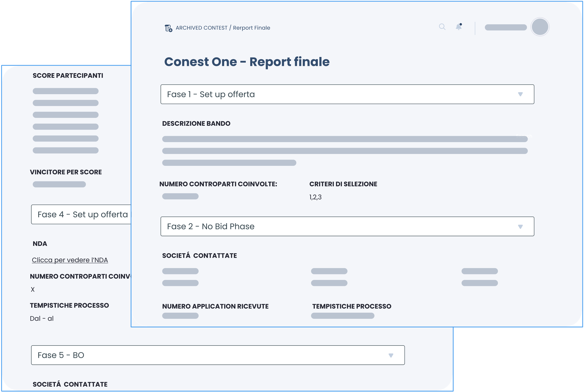584x392 pixels.
Task: Click arrow on Fase 5 - BO dropdown
Action: [391, 355]
